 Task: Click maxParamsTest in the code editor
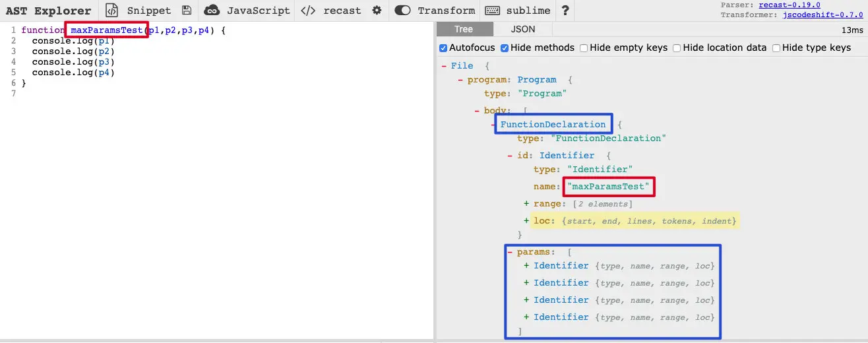(x=106, y=30)
